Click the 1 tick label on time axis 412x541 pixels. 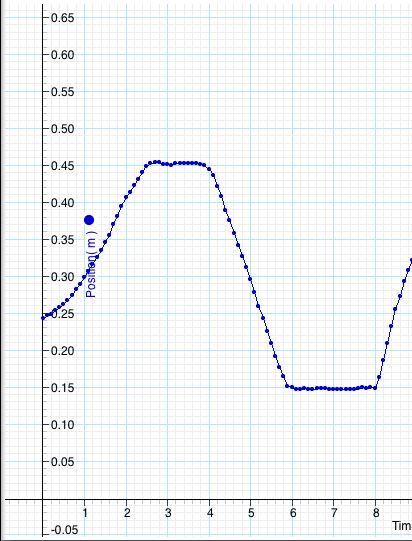click(85, 513)
